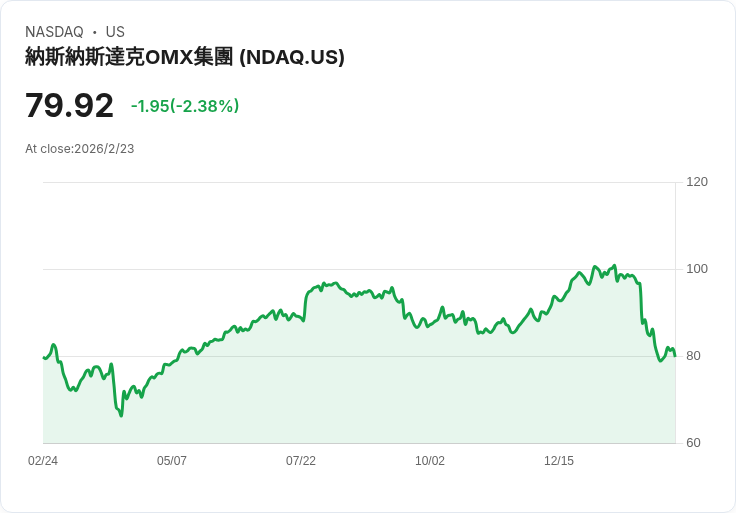The height and width of the screenshot is (513, 736).
Task: Click the sharp jump after 07/22
Action: click(x=306, y=305)
